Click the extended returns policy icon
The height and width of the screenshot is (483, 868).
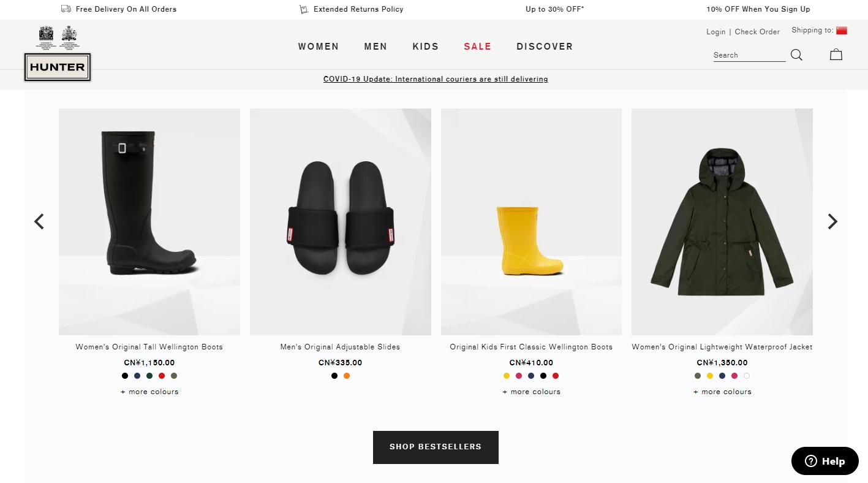[x=303, y=9]
